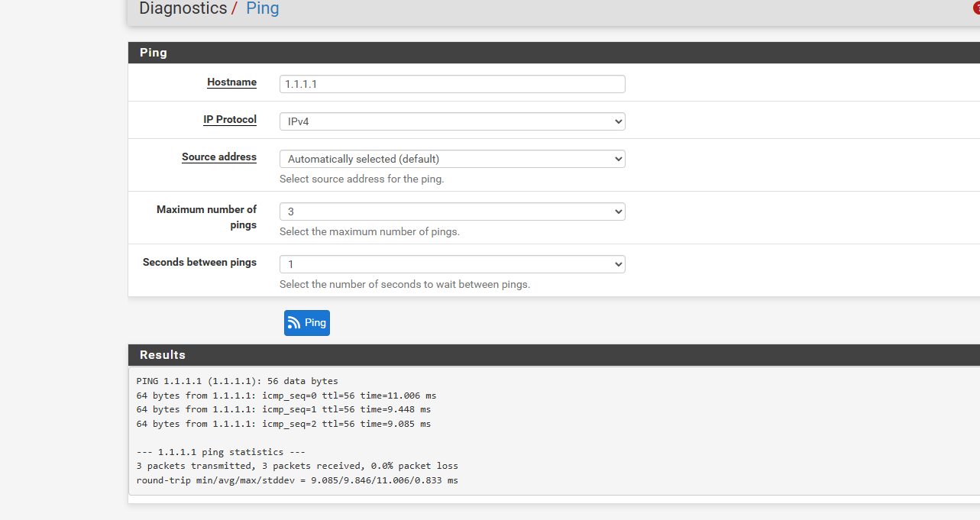The height and width of the screenshot is (520, 980).
Task: Click the Ping panel header bar
Action: coord(554,53)
